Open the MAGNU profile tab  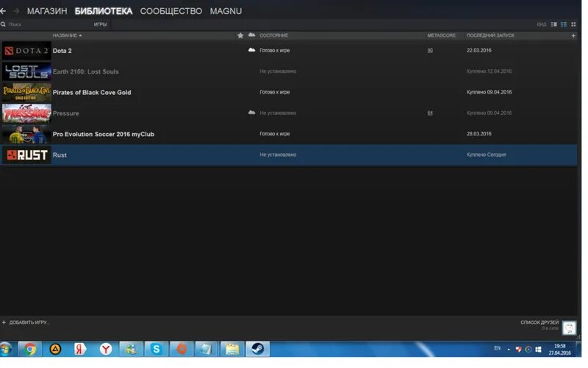tap(226, 11)
